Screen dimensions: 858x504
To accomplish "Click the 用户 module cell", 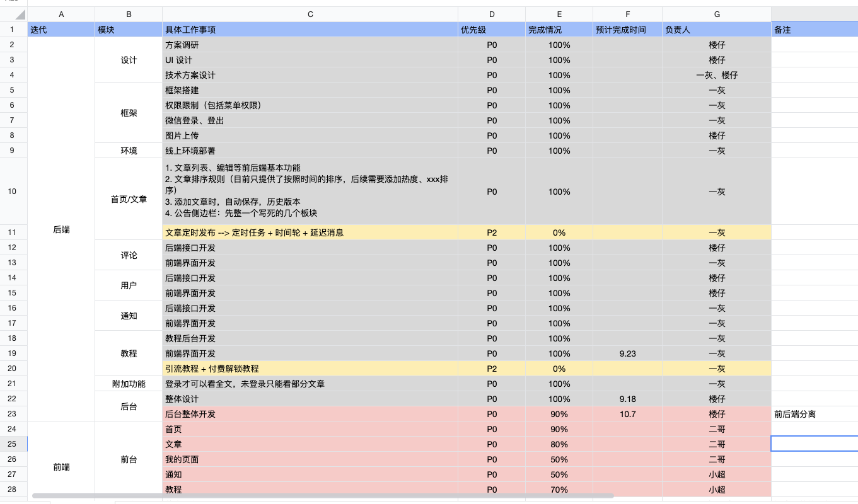I will [x=129, y=285].
